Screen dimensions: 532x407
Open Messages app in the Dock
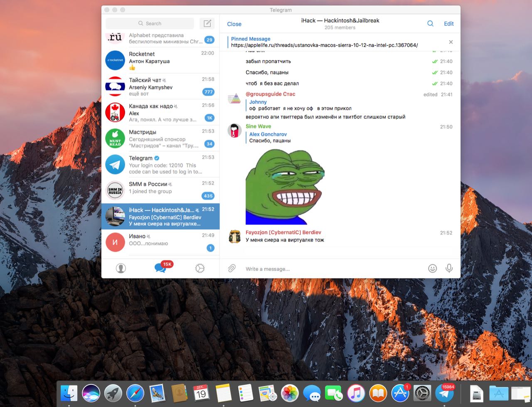point(312,393)
